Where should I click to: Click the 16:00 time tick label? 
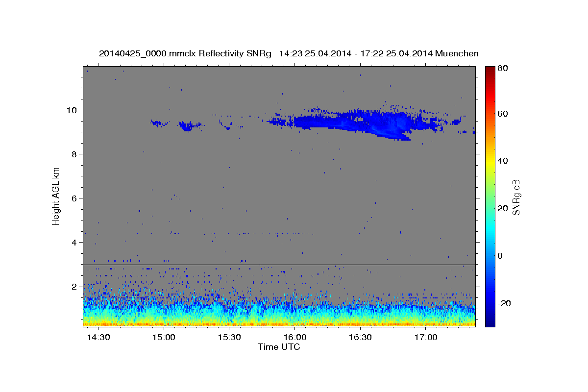click(295, 338)
